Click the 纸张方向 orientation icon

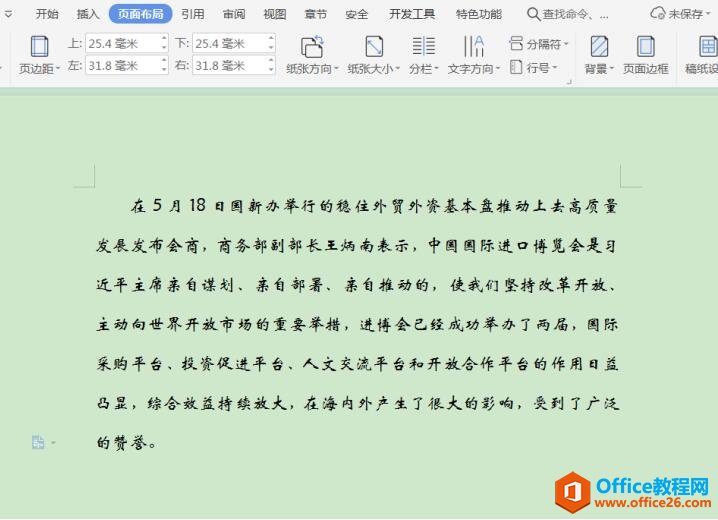pyautogui.click(x=312, y=46)
